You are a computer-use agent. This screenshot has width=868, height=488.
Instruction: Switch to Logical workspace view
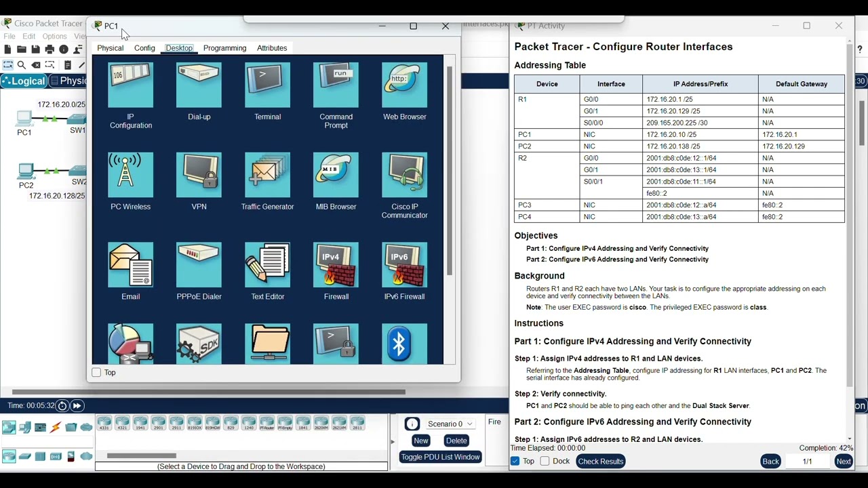point(24,81)
